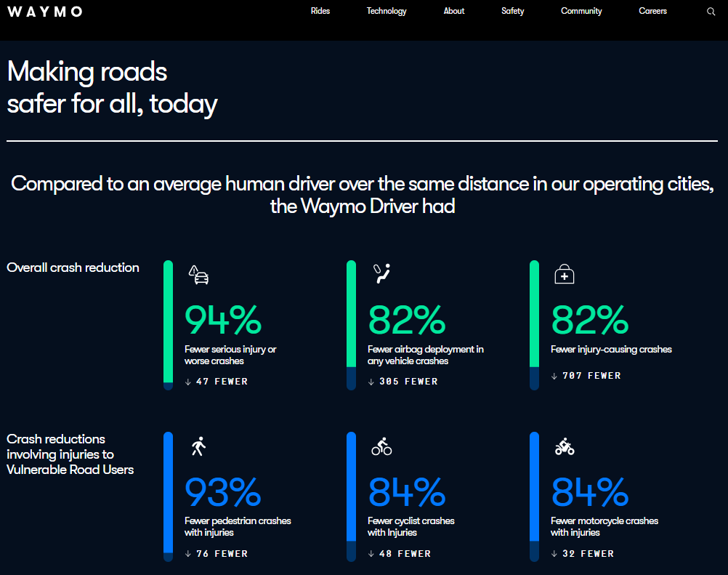Click the blue bar beside cyclist crashes
This screenshot has width=728, height=575.
pyautogui.click(x=352, y=497)
